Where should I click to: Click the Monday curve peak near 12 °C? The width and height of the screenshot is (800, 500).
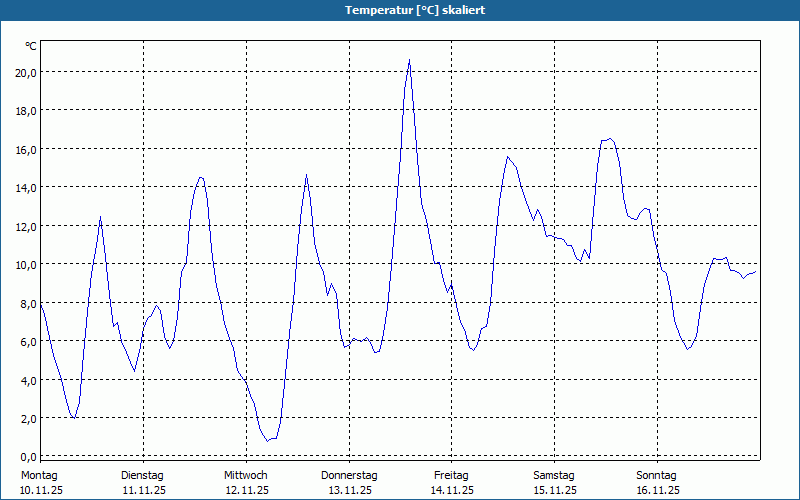[101, 217]
